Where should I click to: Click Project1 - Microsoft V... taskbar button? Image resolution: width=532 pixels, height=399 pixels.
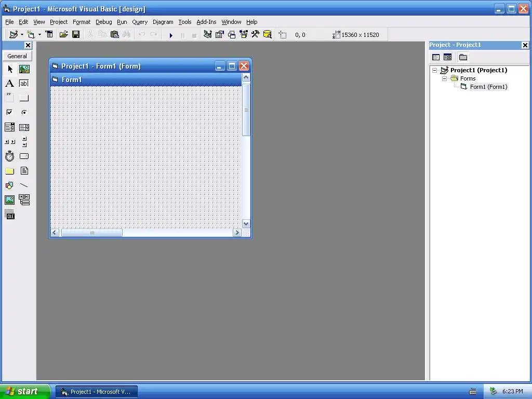click(x=97, y=392)
